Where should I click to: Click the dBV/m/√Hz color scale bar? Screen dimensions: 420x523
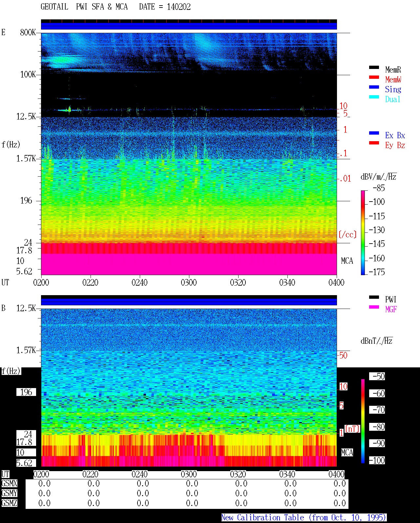363,232
